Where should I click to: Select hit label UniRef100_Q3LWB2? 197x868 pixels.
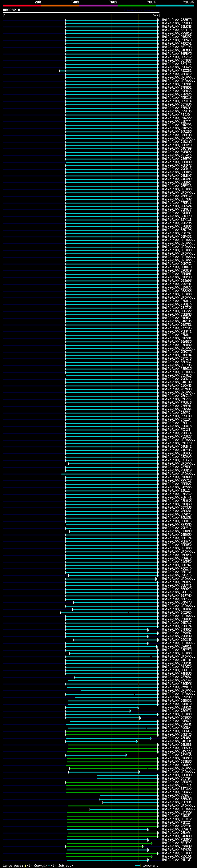point(177,738)
